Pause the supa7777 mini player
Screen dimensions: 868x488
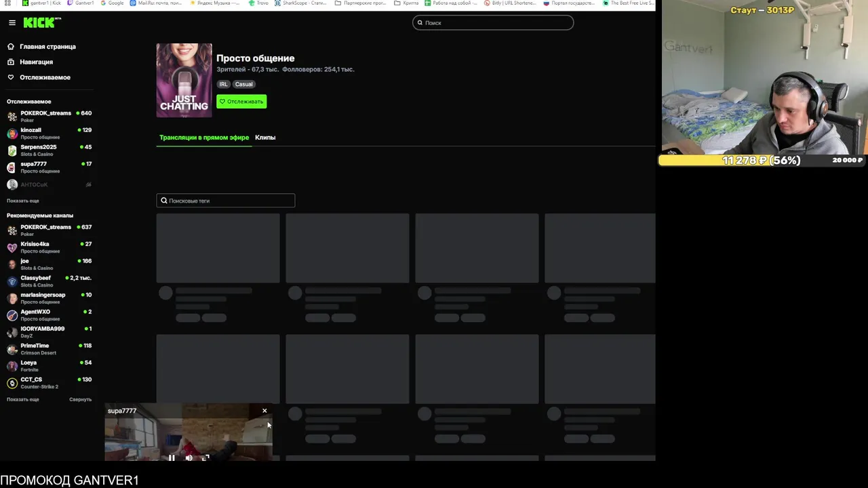pos(172,457)
